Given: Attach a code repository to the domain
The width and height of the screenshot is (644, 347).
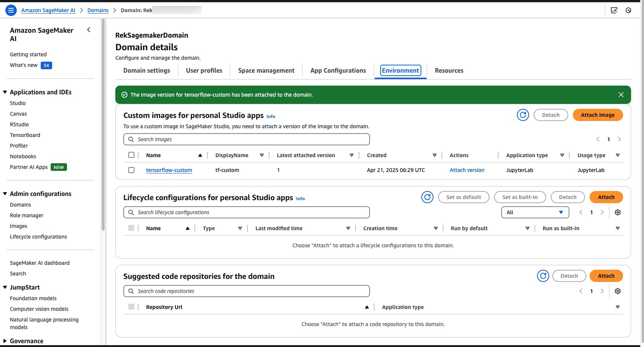Looking at the screenshot, I should [606, 276].
